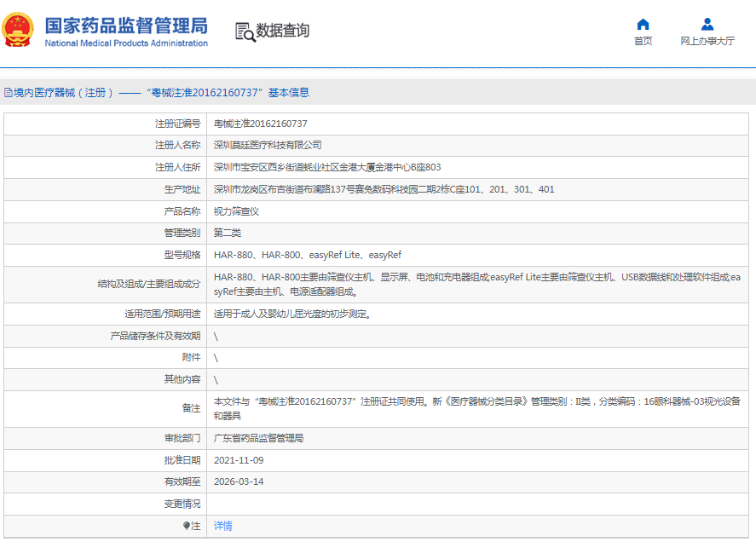Viewport: 756px width, 542px height.
Task: Click the national emblem logo
Action: coord(18,30)
